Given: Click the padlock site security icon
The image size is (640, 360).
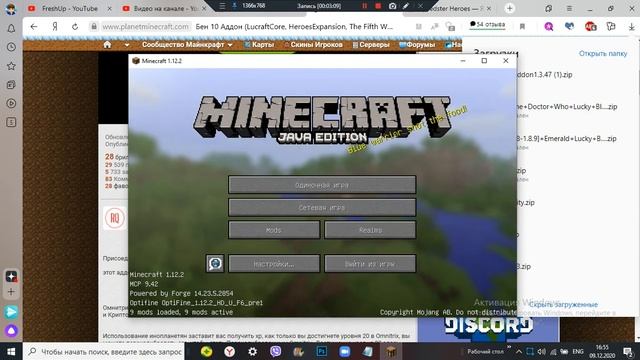Looking at the screenshot, I should [x=94, y=27].
